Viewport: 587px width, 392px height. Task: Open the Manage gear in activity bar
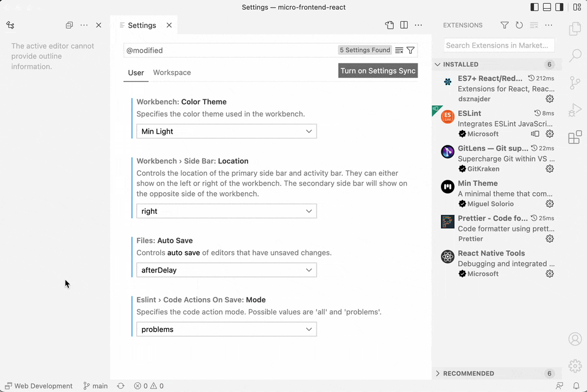click(x=575, y=366)
